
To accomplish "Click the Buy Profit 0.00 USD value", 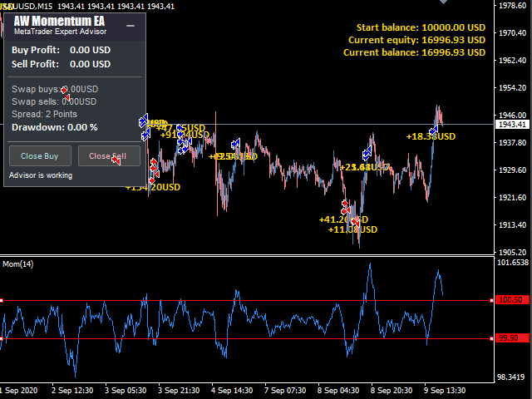I will click(x=91, y=50).
